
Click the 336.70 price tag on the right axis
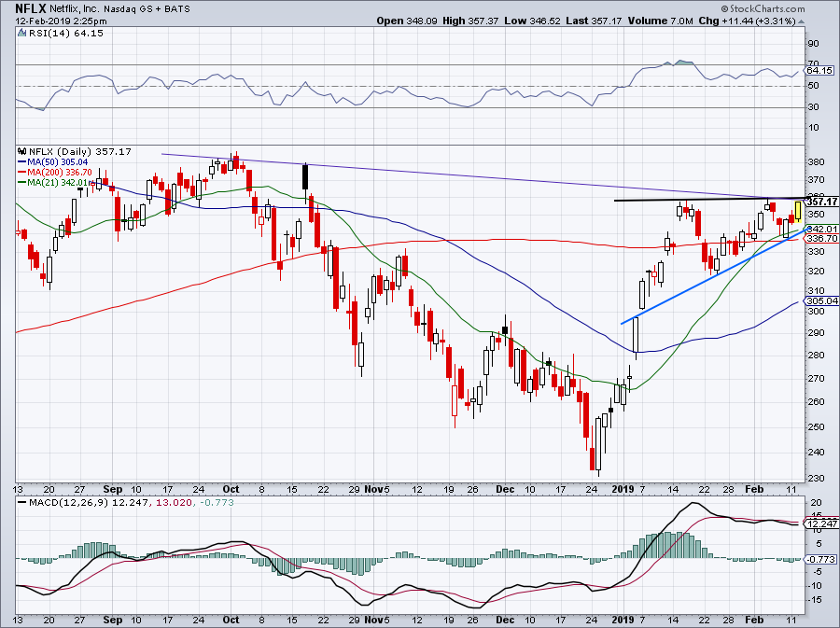pos(821,238)
